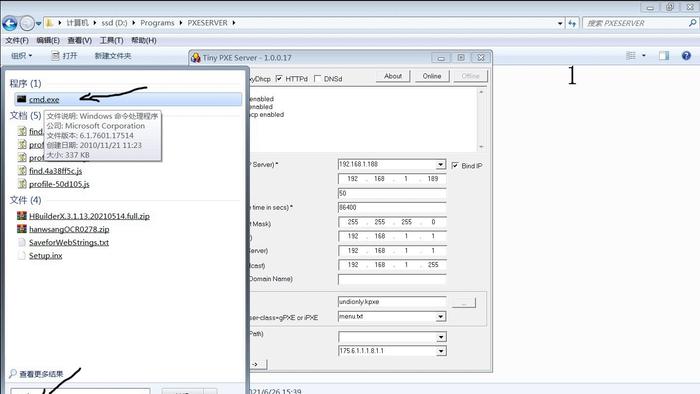
Task: Click the script icon beside find.4a38ff5c.js
Action: (x=22, y=170)
